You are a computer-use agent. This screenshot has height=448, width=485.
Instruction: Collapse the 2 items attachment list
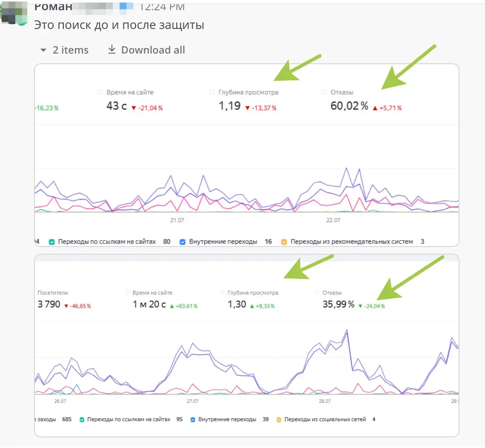tap(44, 50)
